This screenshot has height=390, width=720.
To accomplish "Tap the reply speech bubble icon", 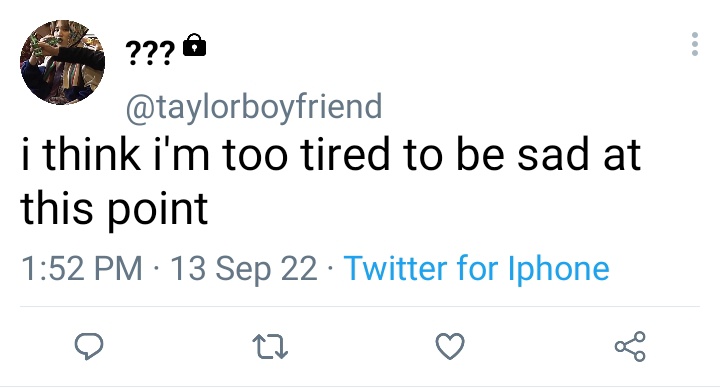I will tap(89, 346).
